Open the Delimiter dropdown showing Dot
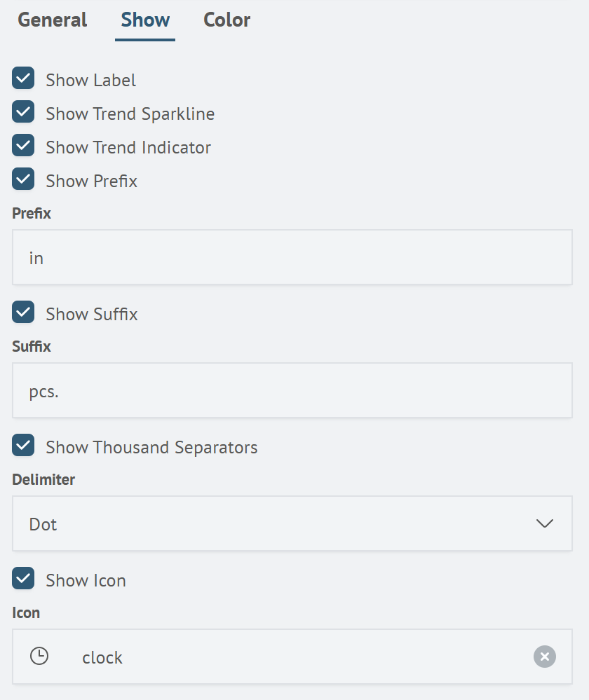Viewport: 589px width, 700px height. pyautogui.click(x=280, y=523)
